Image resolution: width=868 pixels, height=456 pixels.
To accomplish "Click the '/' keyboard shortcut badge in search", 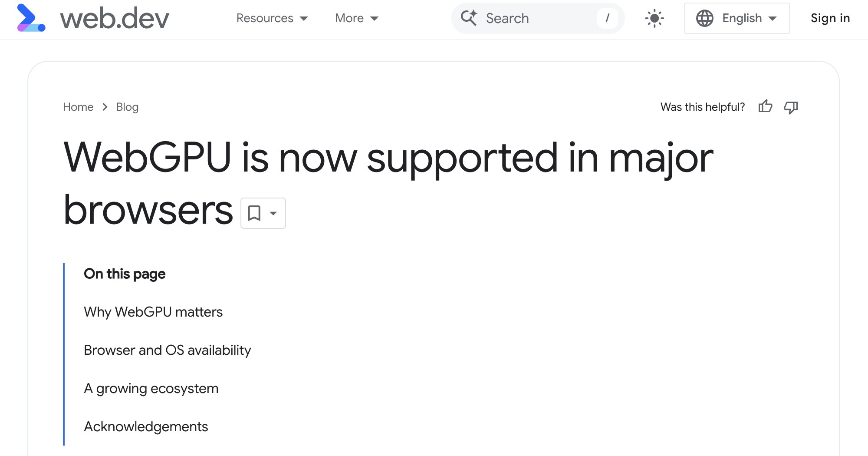I will coord(607,18).
